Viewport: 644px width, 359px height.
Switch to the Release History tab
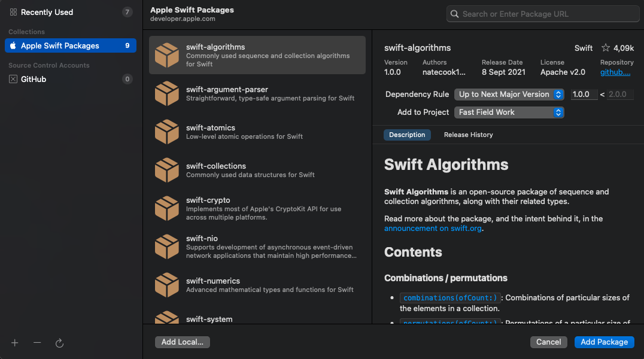[468, 135]
